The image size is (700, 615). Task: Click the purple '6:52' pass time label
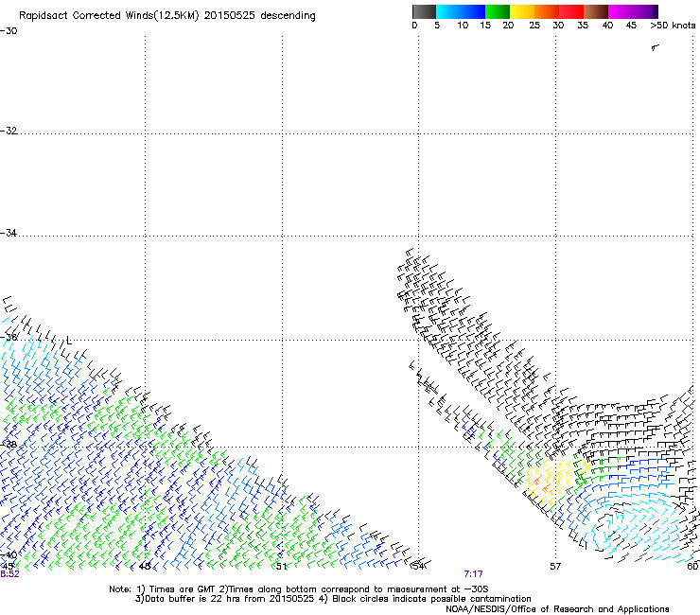click(9, 574)
